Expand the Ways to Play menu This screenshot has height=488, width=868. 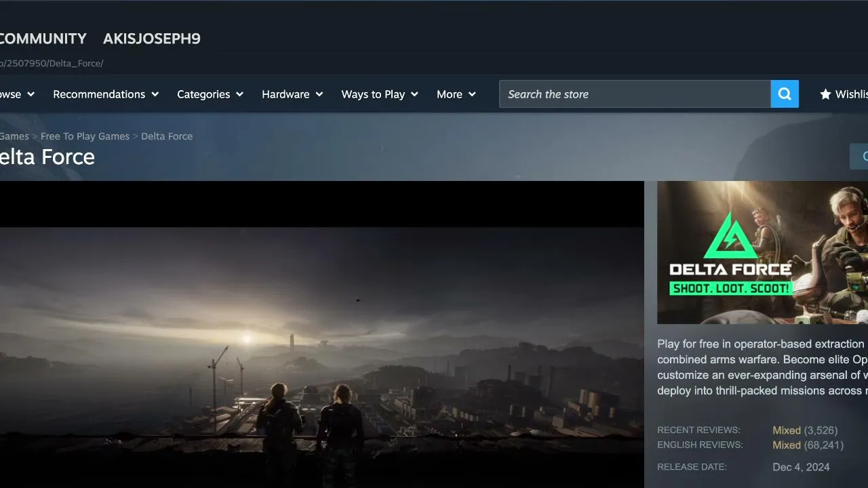pyautogui.click(x=380, y=94)
